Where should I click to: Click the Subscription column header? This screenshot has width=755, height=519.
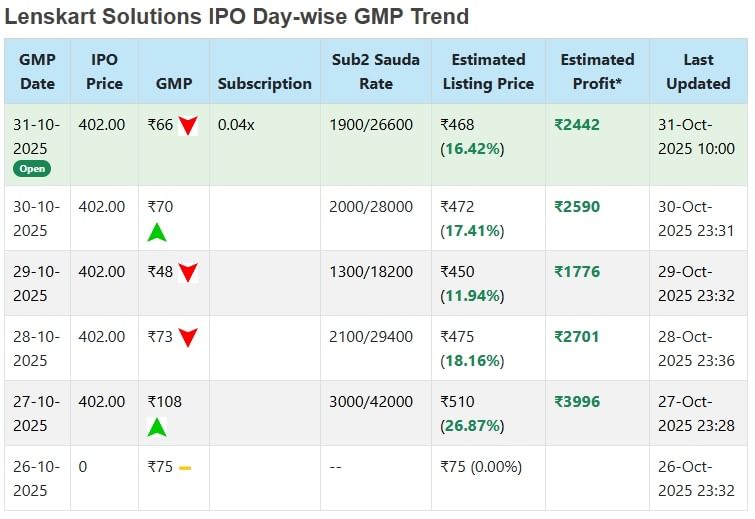[264, 83]
